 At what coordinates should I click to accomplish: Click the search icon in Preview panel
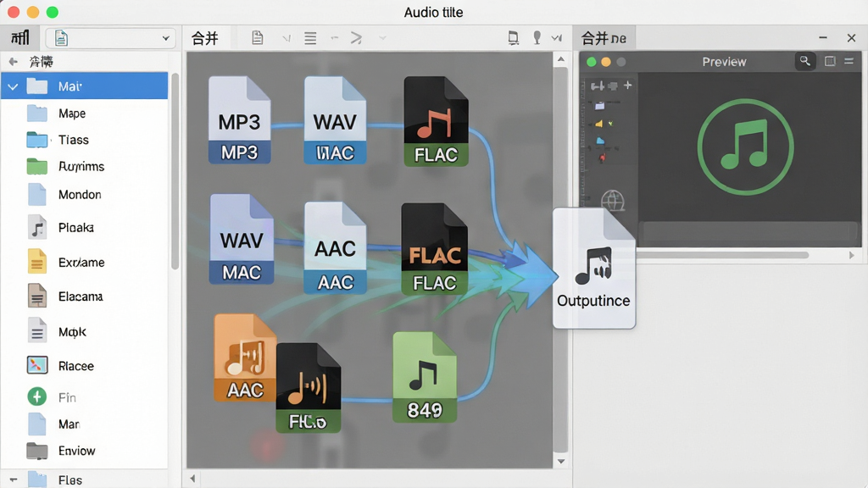[x=805, y=61]
